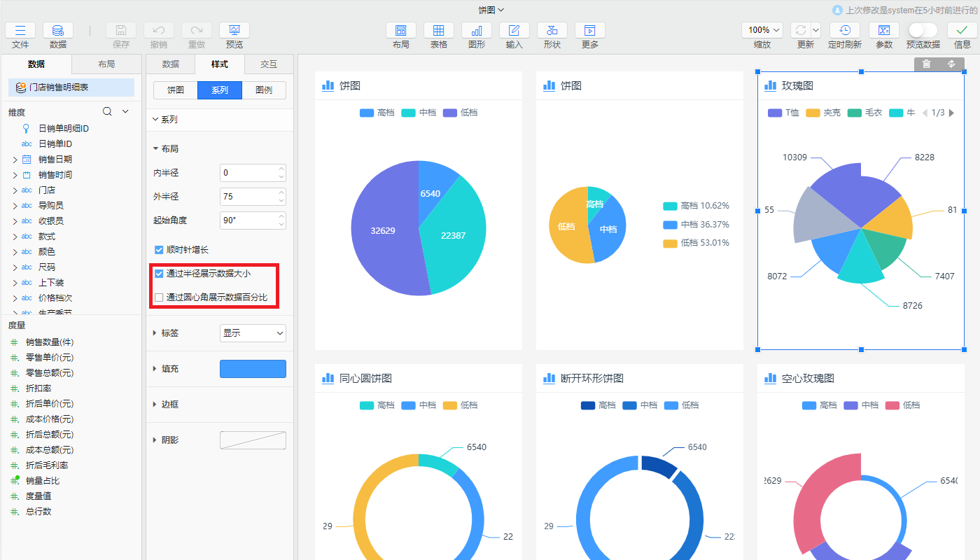Click the 门店销售明细表 dataset icon
Image resolution: width=980 pixels, height=560 pixels.
point(21,87)
